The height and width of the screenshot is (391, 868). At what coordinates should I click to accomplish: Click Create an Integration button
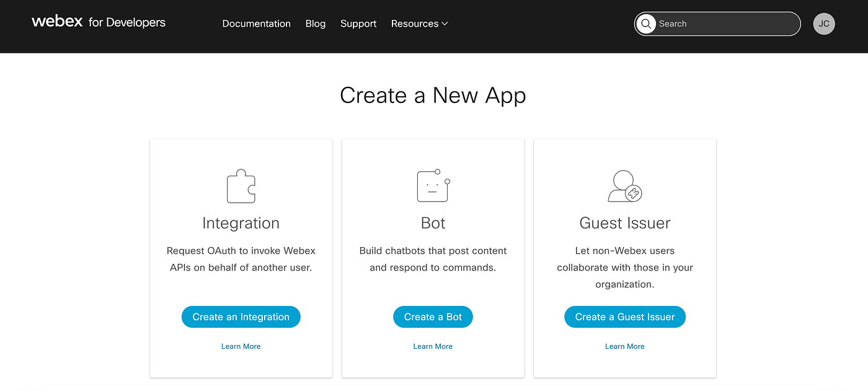(241, 317)
